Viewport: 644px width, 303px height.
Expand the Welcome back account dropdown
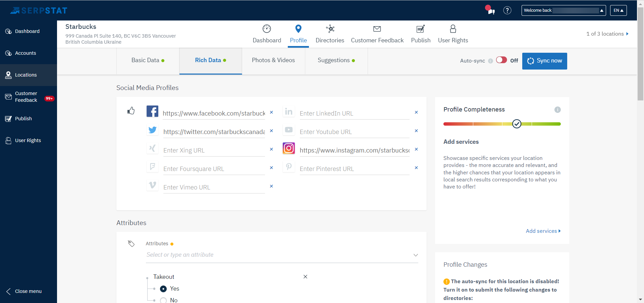tap(563, 10)
